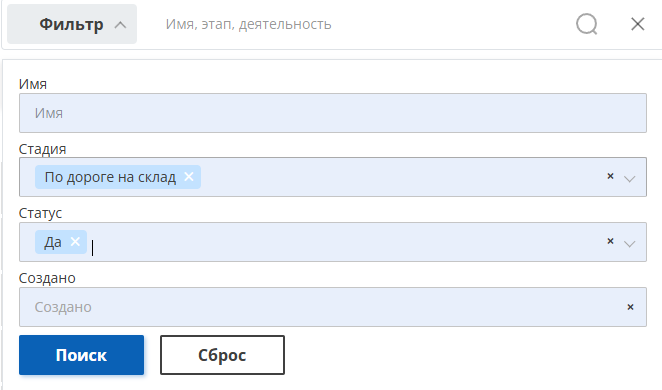
Task: Collapse the filter using the Фильтр chevron
Action: pyautogui.click(x=120, y=25)
